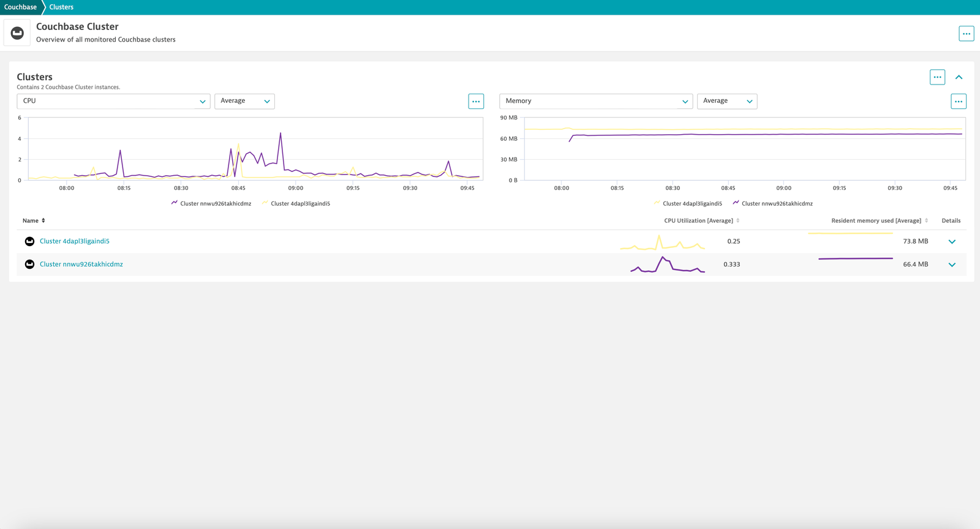Screen dimensions: 980x529
Task: Click the memory sparkline for Cluster 4dapl3ligaindi5
Action: coord(850,233)
